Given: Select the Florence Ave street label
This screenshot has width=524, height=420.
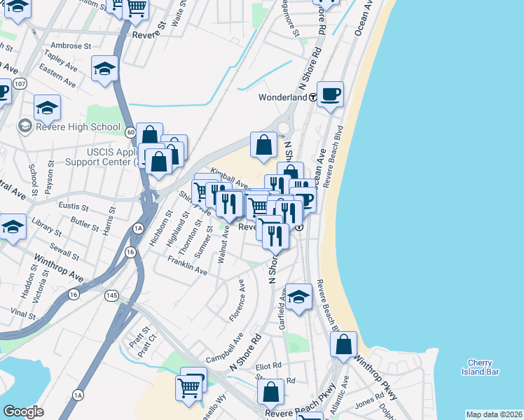Looking at the screenshot, I should [237, 300].
